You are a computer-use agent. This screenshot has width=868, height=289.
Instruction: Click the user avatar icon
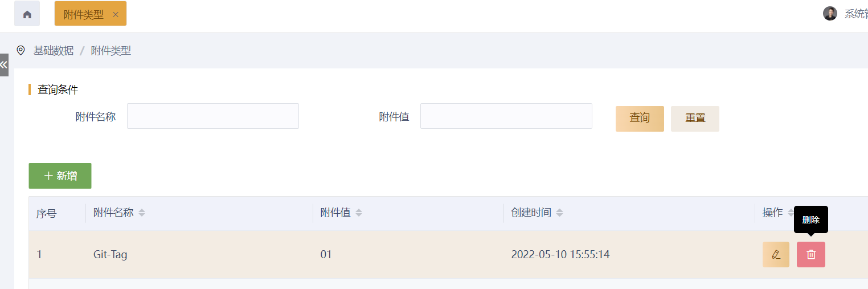[x=830, y=14]
